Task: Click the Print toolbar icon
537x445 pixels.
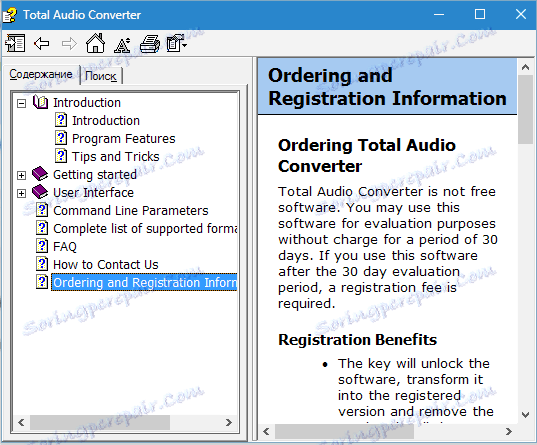Action: coord(150,44)
